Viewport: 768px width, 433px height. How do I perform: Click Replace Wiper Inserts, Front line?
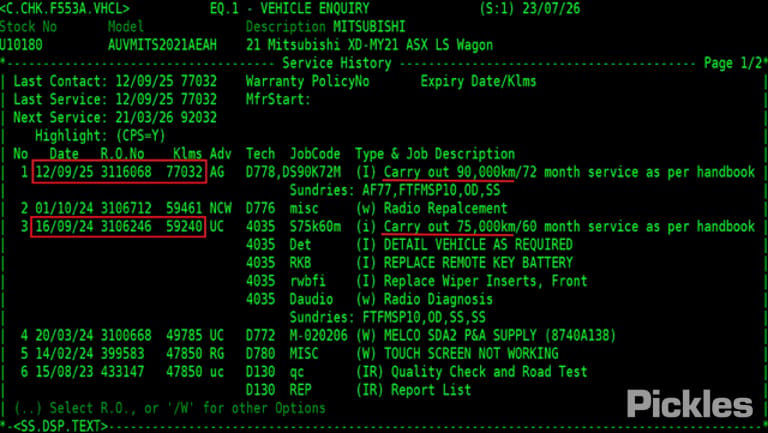pos(485,281)
